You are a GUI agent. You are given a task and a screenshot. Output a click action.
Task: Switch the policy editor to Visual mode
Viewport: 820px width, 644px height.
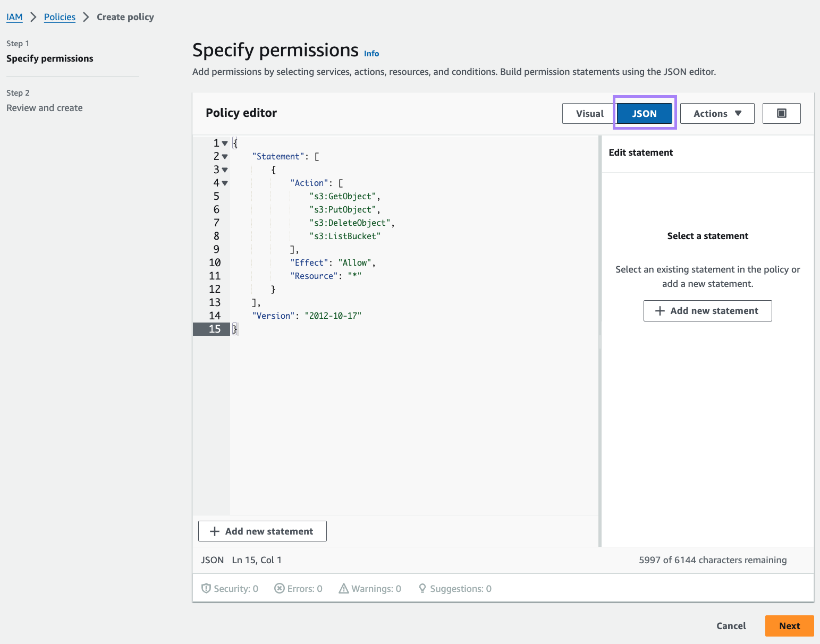click(x=589, y=113)
